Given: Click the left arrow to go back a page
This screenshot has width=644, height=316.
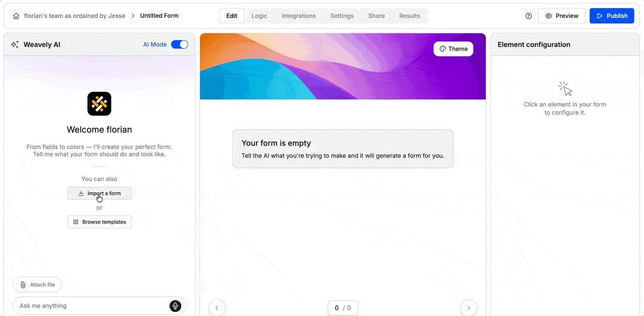Looking at the screenshot, I should click(x=217, y=307).
